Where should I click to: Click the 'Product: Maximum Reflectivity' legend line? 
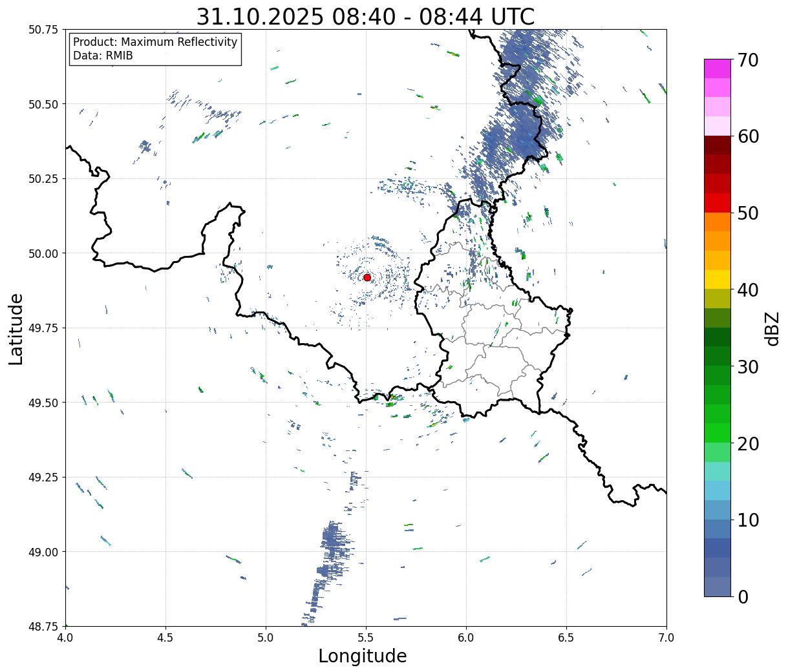(155, 42)
